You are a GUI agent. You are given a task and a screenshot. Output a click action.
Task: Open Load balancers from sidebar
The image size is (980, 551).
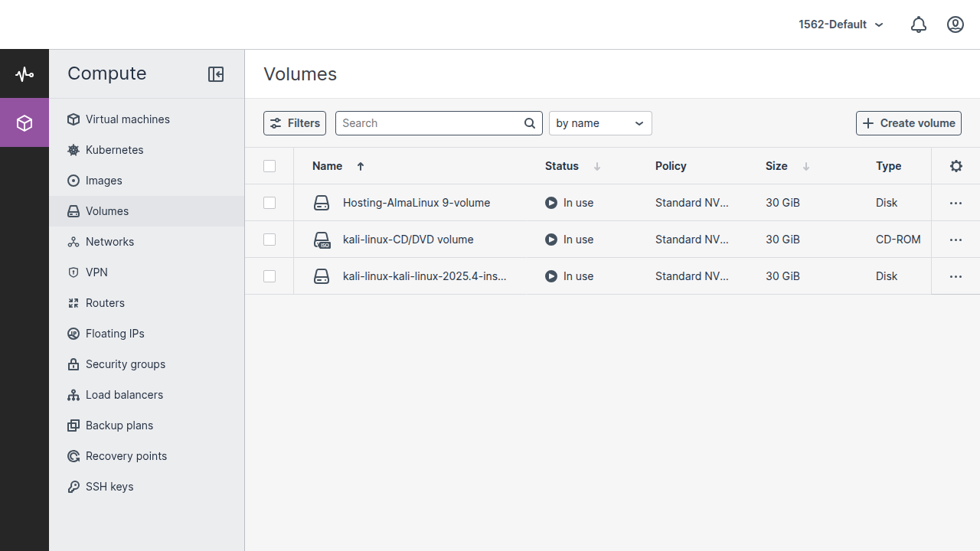(x=147, y=395)
